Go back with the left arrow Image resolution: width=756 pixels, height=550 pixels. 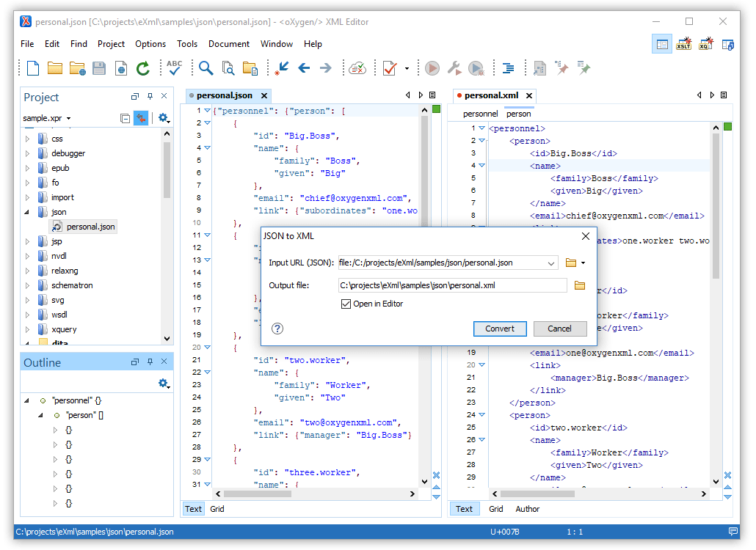click(x=304, y=68)
